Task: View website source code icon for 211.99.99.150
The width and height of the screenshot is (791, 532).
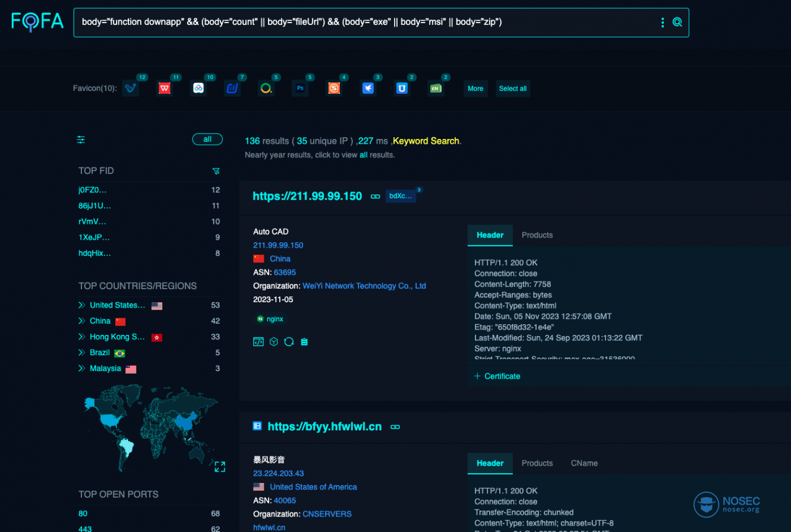Action: [258, 342]
